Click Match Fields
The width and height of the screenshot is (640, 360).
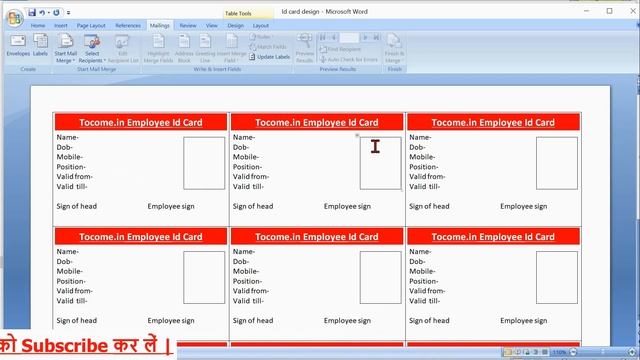coord(268,47)
